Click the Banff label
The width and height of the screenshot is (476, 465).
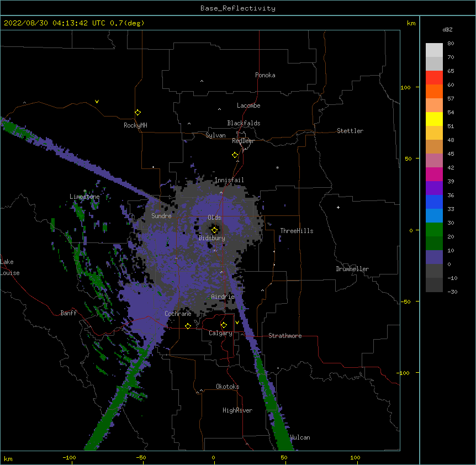(68, 313)
